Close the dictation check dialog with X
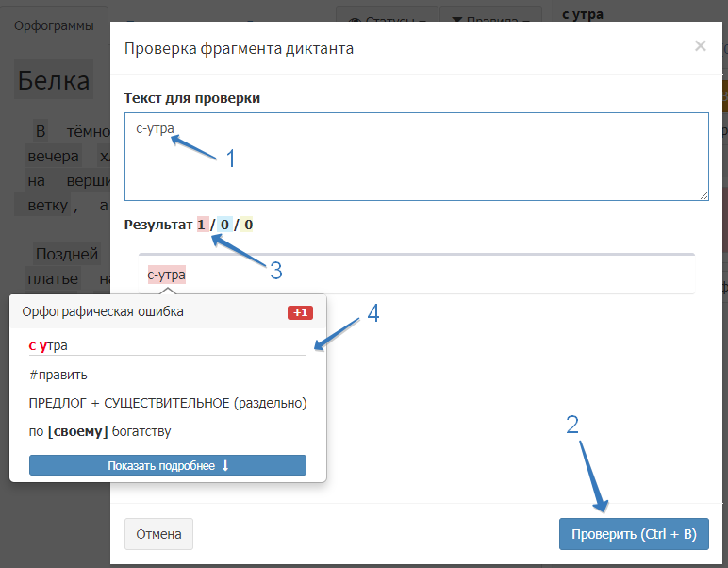The image size is (728, 568). (700, 45)
